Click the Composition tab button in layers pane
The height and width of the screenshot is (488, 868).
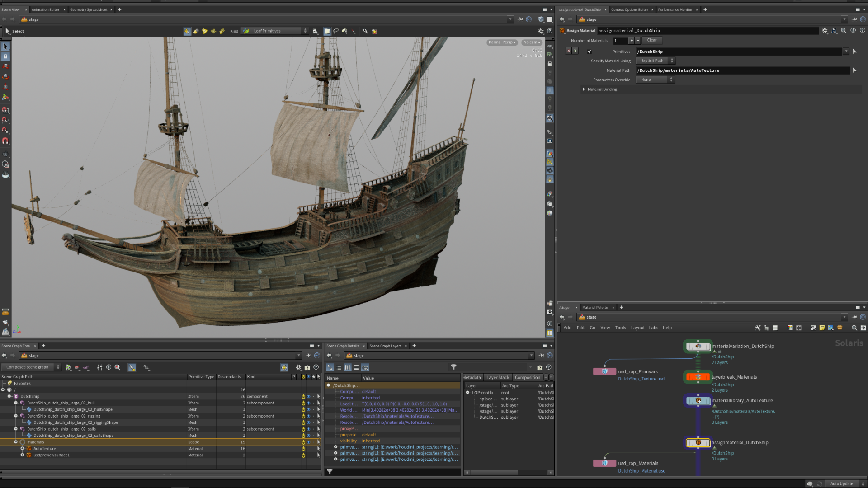click(x=527, y=378)
